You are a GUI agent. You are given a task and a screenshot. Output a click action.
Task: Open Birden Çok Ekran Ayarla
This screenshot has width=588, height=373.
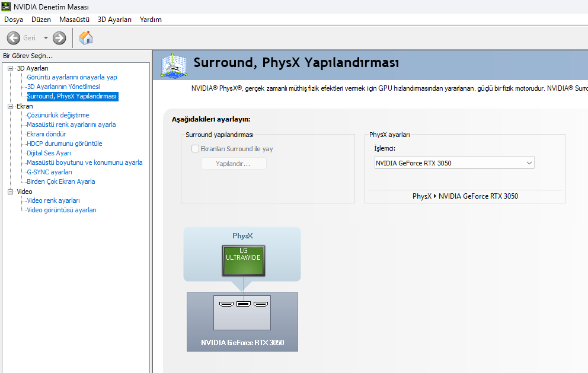click(x=60, y=181)
